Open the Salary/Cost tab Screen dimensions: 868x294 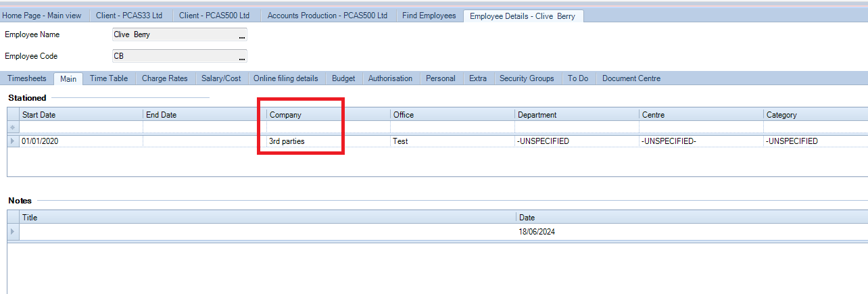pyautogui.click(x=221, y=78)
